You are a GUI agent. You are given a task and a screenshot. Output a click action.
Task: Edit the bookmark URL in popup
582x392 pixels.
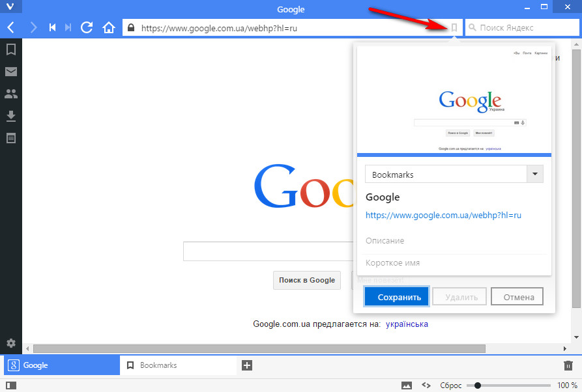(x=444, y=216)
